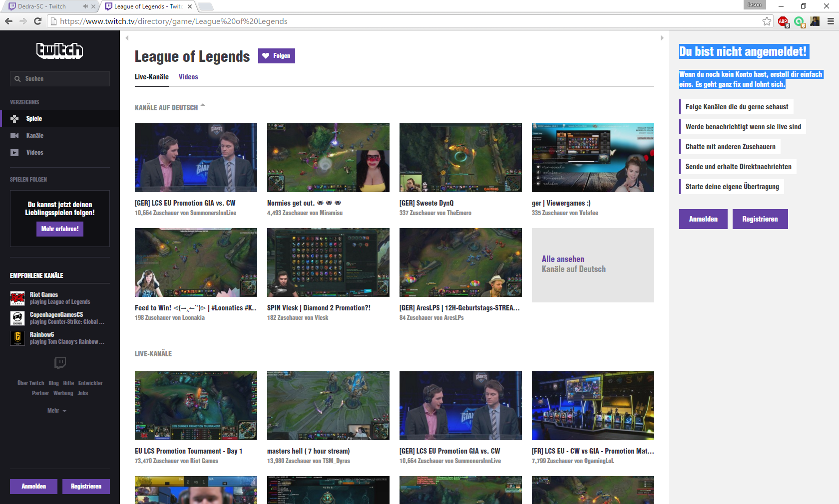Open the Entwickler footer link
The height and width of the screenshot is (504, 839).
pyautogui.click(x=90, y=383)
